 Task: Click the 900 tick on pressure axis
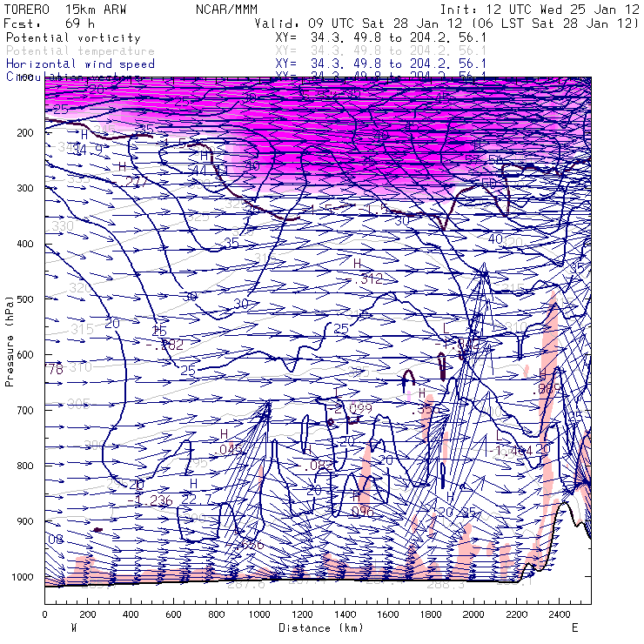point(25,521)
